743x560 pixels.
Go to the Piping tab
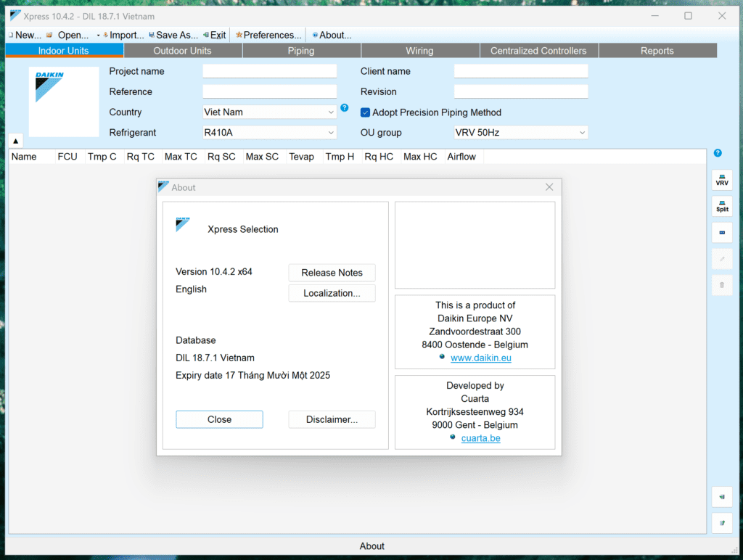pyautogui.click(x=301, y=51)
